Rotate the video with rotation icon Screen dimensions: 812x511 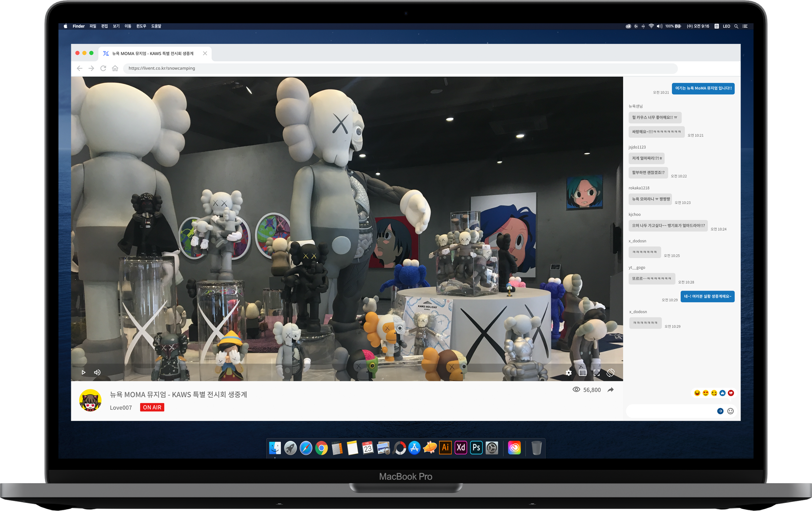coord(610,373)
